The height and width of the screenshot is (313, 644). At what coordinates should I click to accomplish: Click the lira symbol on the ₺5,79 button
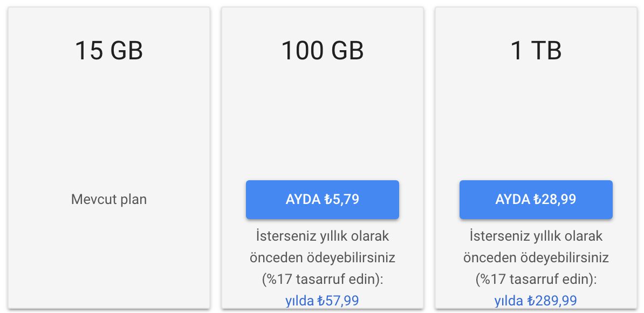tap(328, 200)
